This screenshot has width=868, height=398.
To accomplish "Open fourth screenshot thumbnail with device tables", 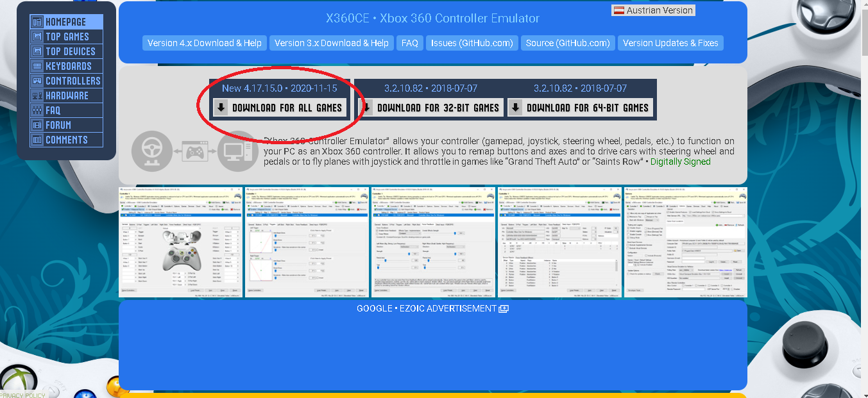I will click(559, 242).
